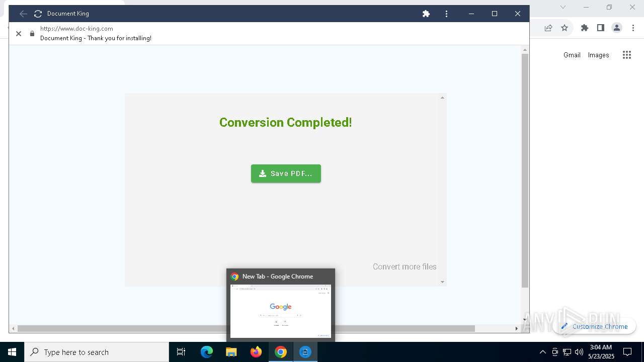Reload the Document King page
644x362 pixels.
point(38,14)
